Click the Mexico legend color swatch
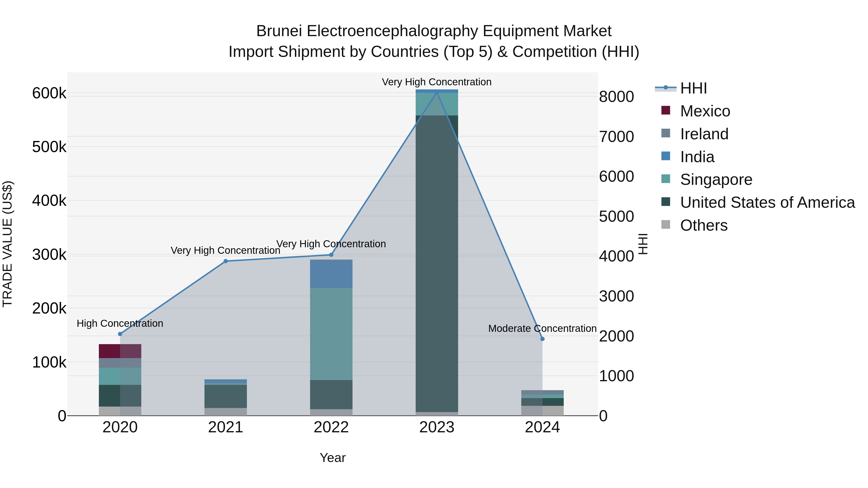Screen dimensions: 868x488 click(665, 110)
